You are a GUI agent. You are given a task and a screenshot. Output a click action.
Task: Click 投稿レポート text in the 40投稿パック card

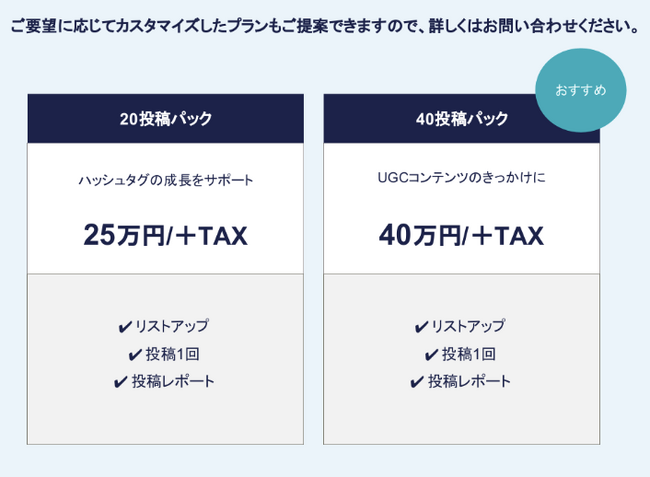tap(469, 382)
